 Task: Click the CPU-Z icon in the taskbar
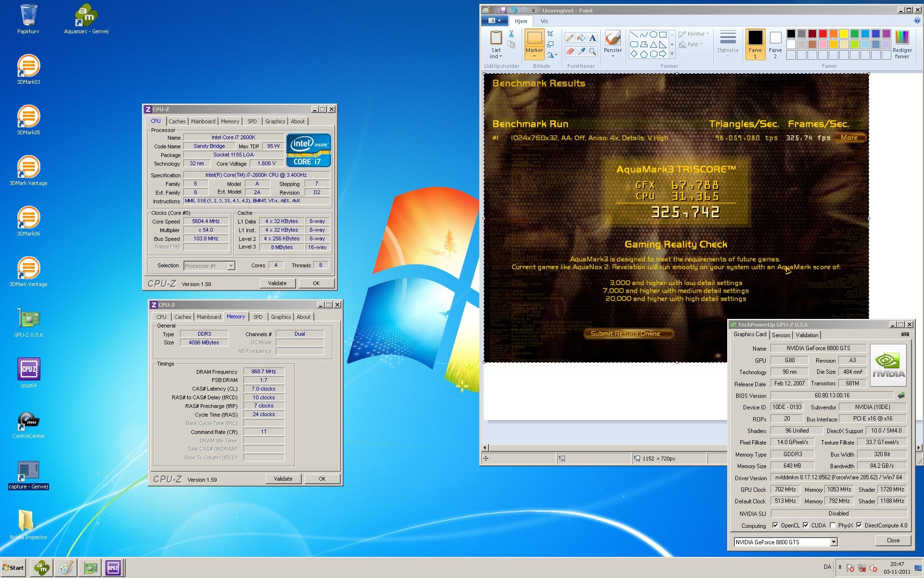tap(113, 568)
